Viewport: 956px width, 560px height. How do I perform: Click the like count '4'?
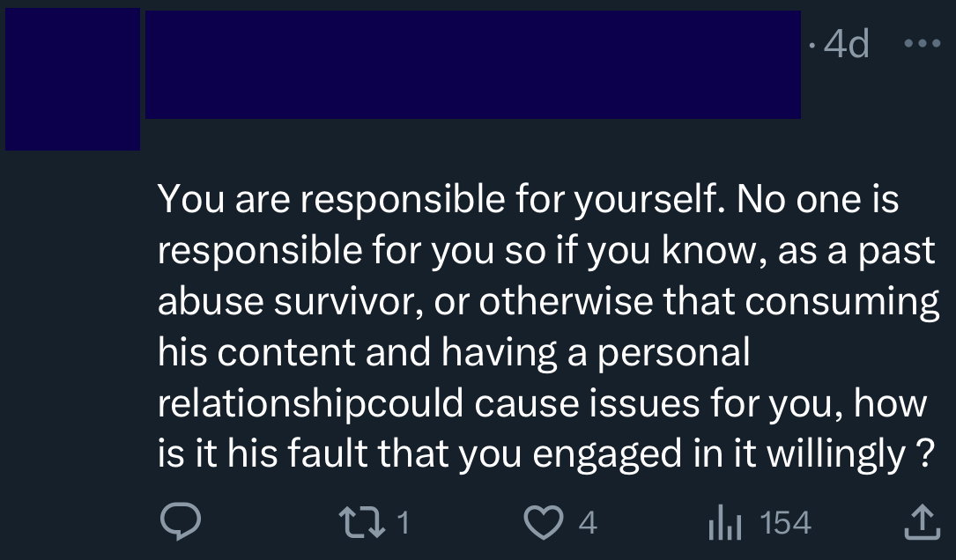click(x=588, y=523)
